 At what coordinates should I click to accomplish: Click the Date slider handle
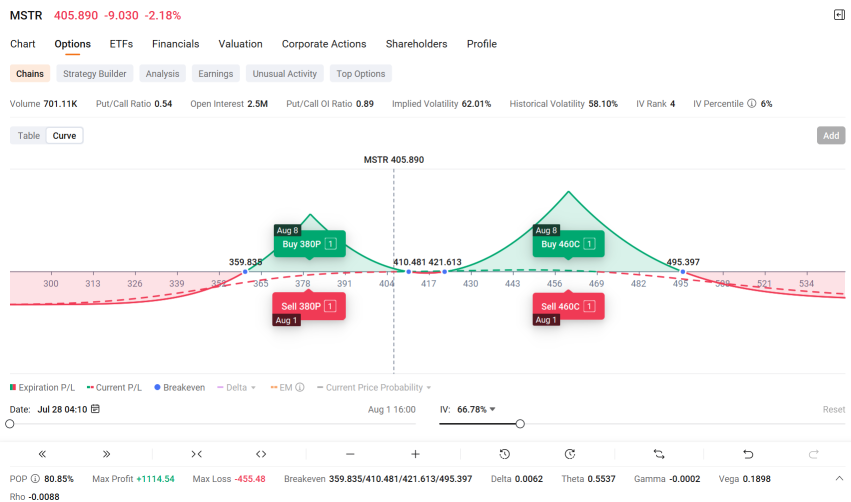pyautogui.click(x=10, y=424)
